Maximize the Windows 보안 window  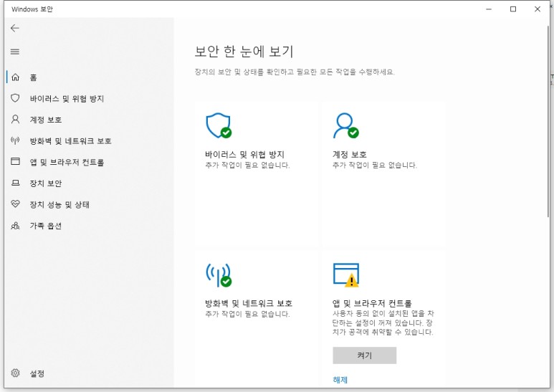(513, 9)
